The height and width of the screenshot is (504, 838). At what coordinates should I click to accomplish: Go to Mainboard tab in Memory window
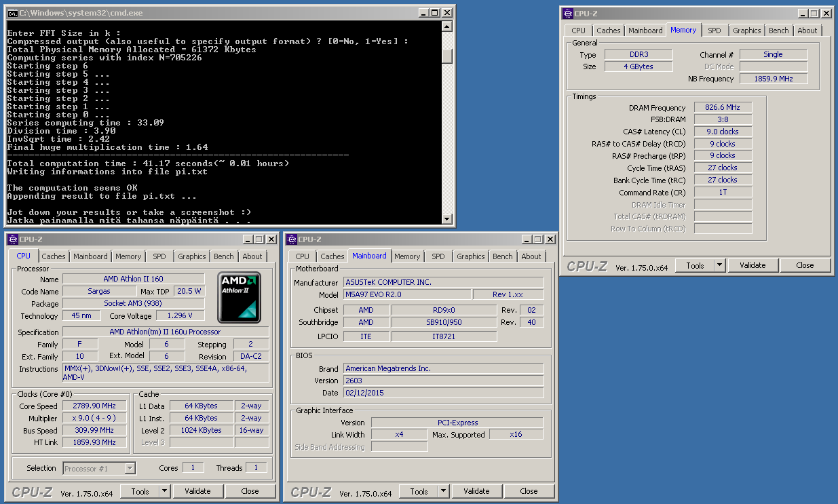click(x=645, y=31)
